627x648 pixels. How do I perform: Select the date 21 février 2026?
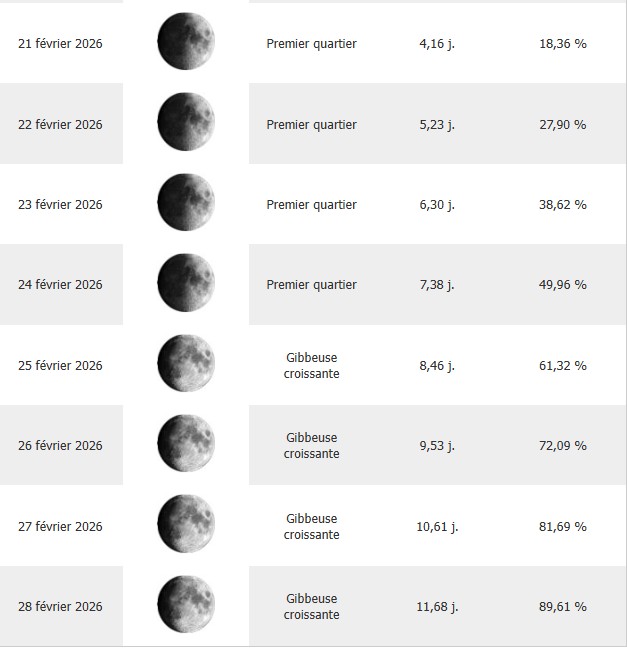[61, 44]
